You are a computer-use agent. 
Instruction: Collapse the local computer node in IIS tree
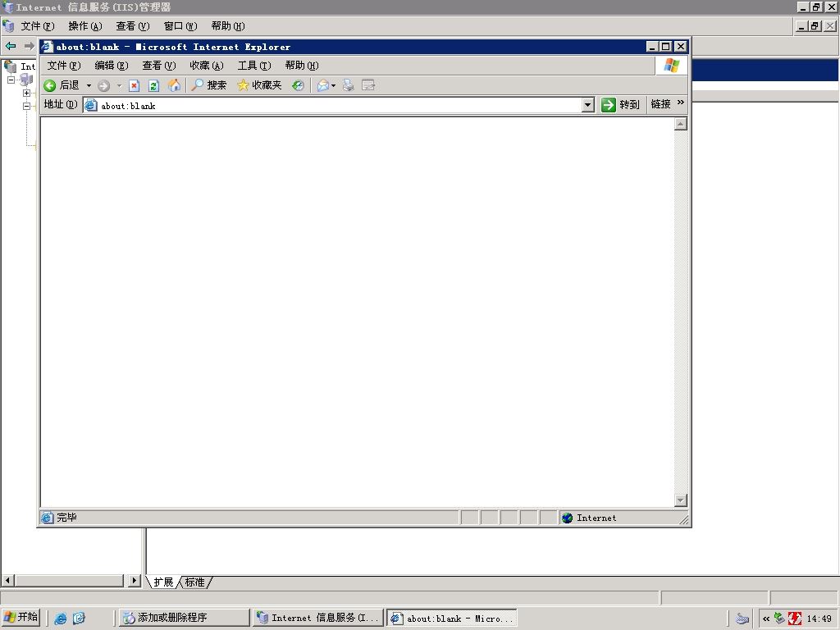(x=11, y=80)
